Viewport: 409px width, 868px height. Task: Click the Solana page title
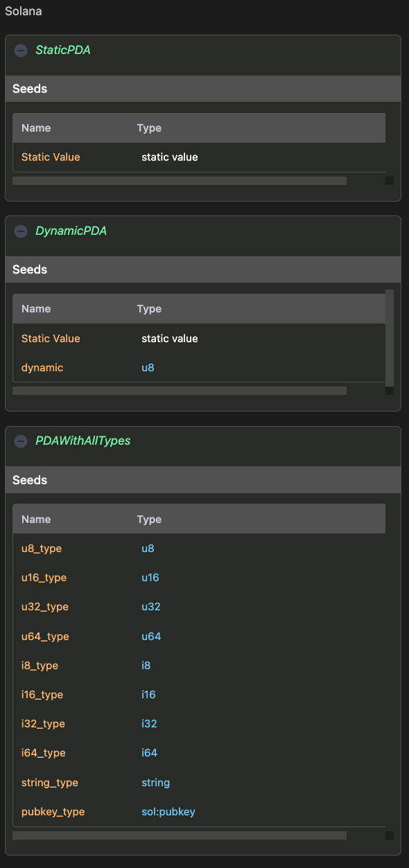click(x=23, y=11)
